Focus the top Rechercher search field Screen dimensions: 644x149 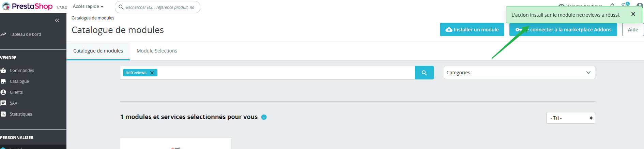(160, 7)
